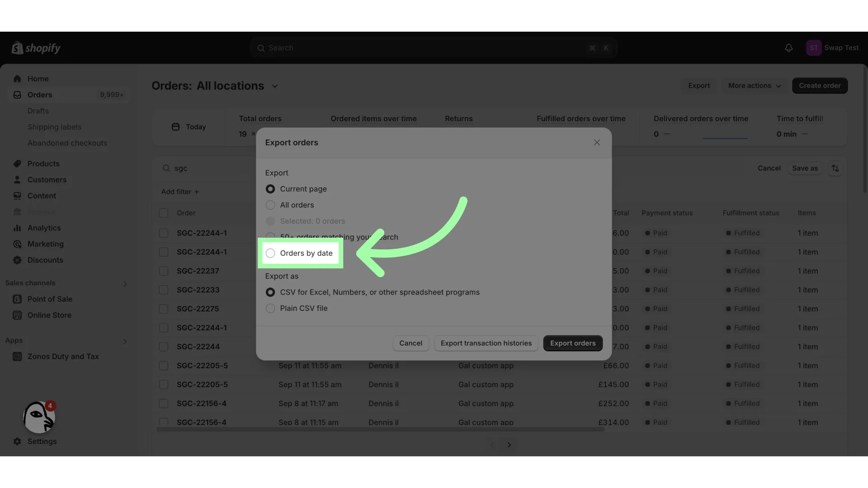The height and width of the screenshot is (488, 868).
Task: Open the More actions dropdown
Action: point(754,86)
